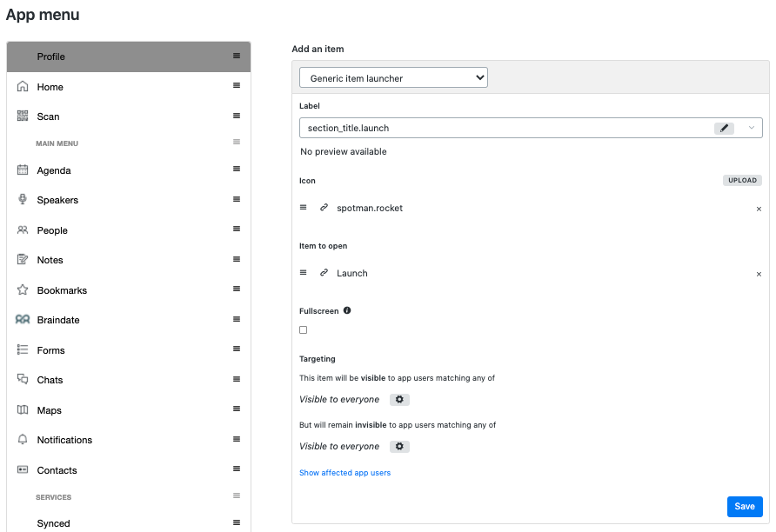Click the Agenda calendar icon
This screenshot has height=532, width=776.
pos(23,170)
